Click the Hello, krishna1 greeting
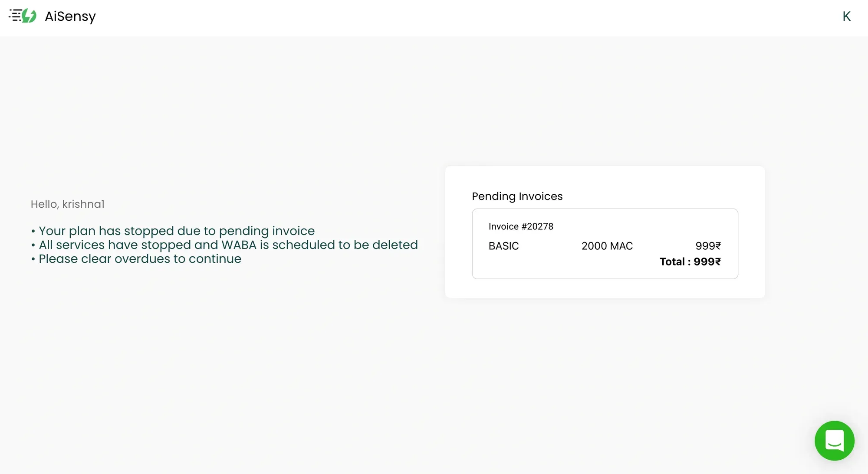 [x=67, y=204]
